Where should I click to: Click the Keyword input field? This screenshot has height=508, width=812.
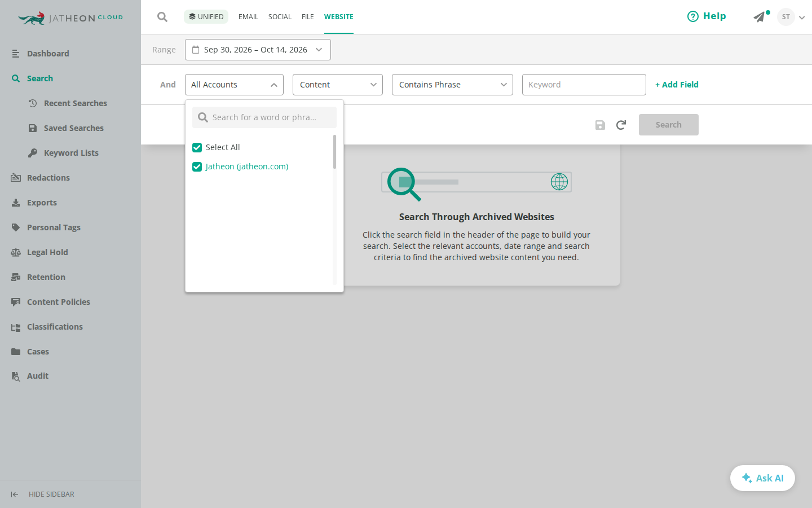click(x=584, y=85)
